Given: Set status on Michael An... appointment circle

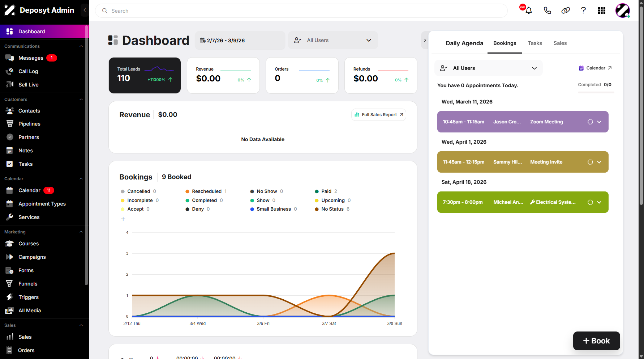Looking at the screenshot, I should (590, 202).
